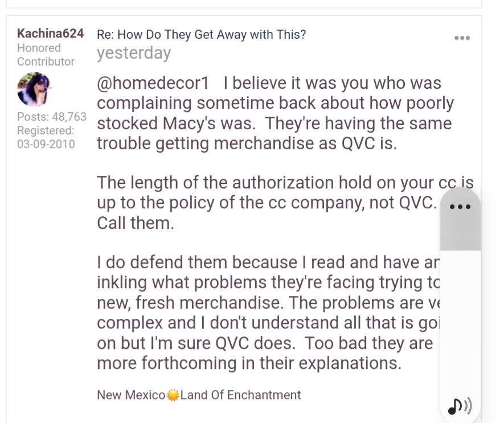Click the sun emoji in the signature
Viewport: 504px width, 423px height.
[173, 395]
